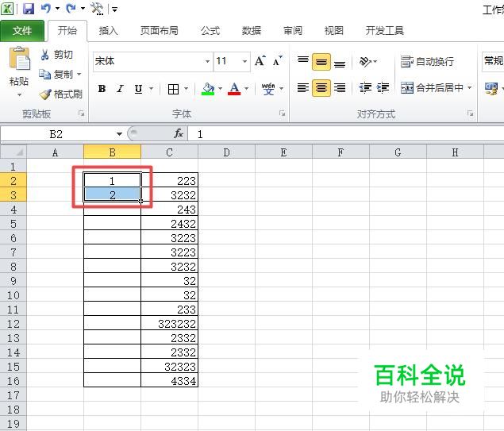The width and height of the screenshot is (504, 431).
Task: Align text to the left
Action: 302,88
